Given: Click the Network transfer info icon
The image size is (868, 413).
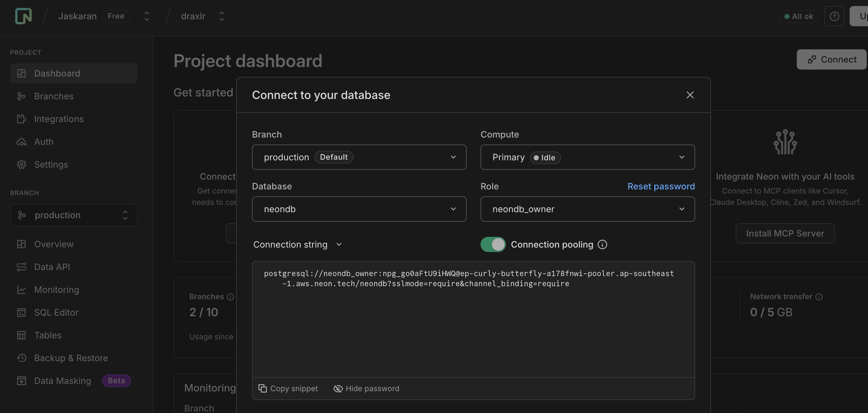Looking at the screenshot, I should [819, 297].
